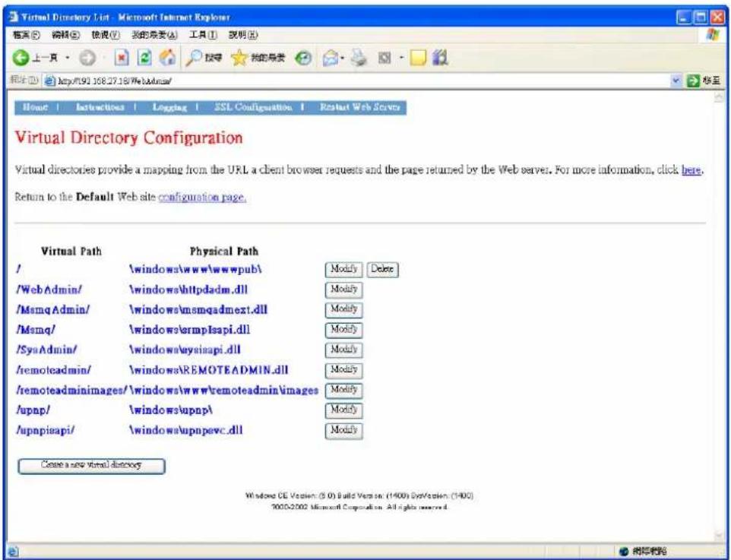The height and width of the screenshot is (560, 731).
Task: Click the Internet zone globe in status bar
Action: pyautogui.click(x=624, y=552)
